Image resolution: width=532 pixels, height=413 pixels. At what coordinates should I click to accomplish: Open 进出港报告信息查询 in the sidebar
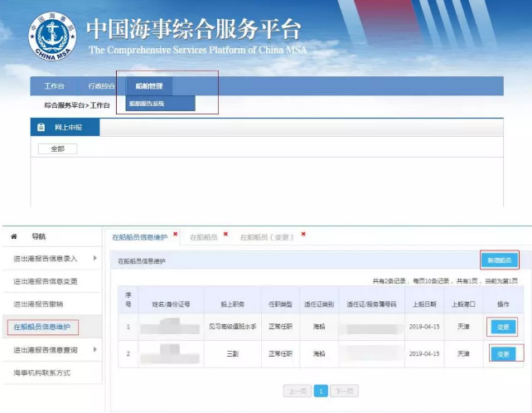pyautogui.click(x=46, y=350)
